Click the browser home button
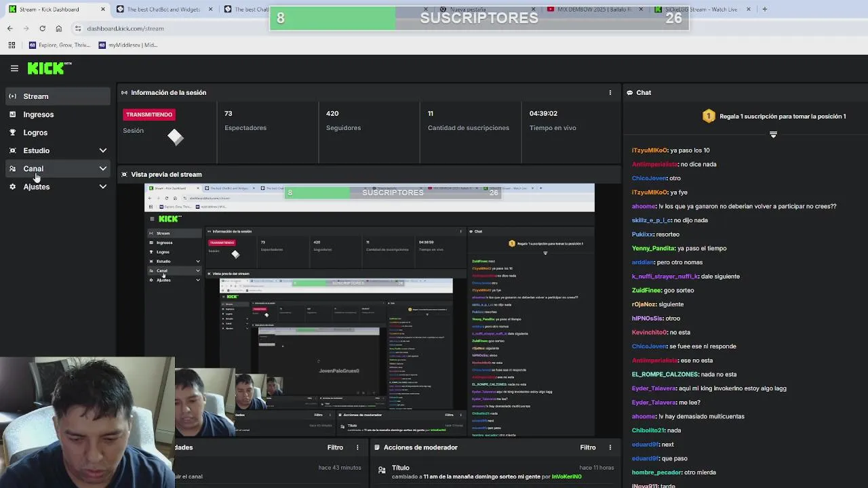Screen dimensions: 868x488 point(58,28)
